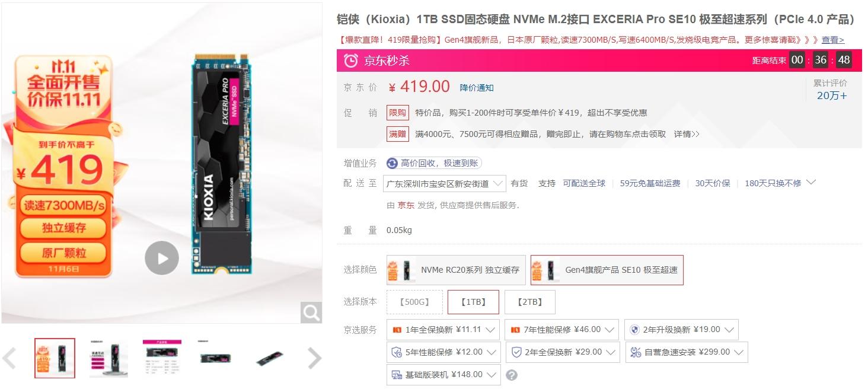This screenshot has height=389, width=868.
Task: Open the 详情>> gift details link
Action: point(687,134)
